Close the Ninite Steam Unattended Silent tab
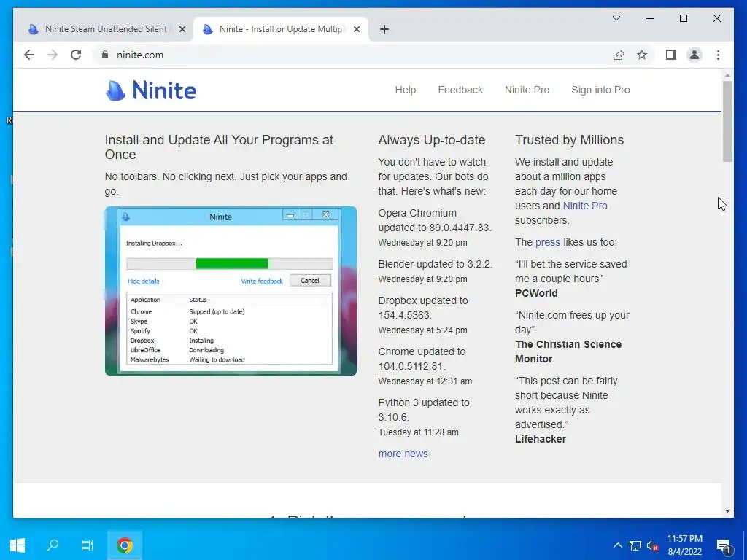The image size is (747, 560). (182, 29)
